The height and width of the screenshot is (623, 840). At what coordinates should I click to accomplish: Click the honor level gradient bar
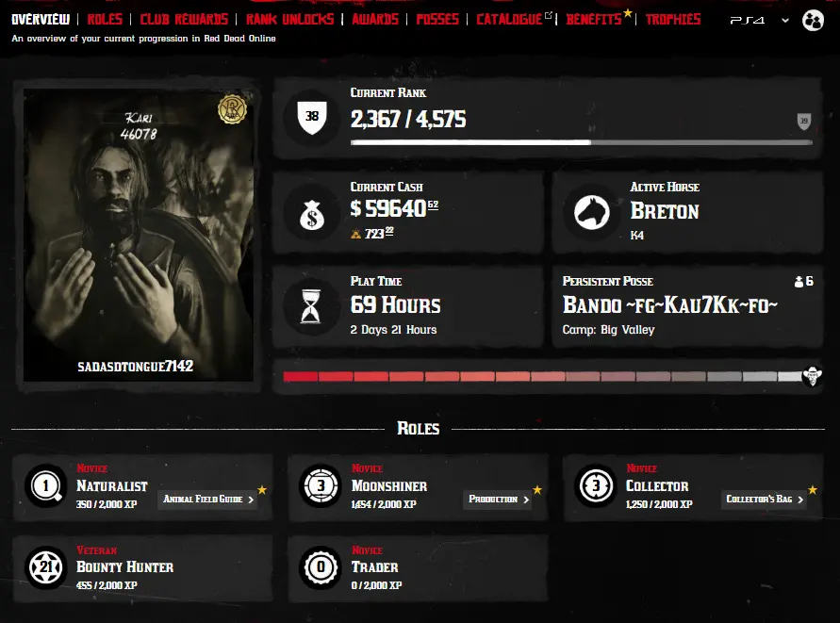tap(542, 377)
